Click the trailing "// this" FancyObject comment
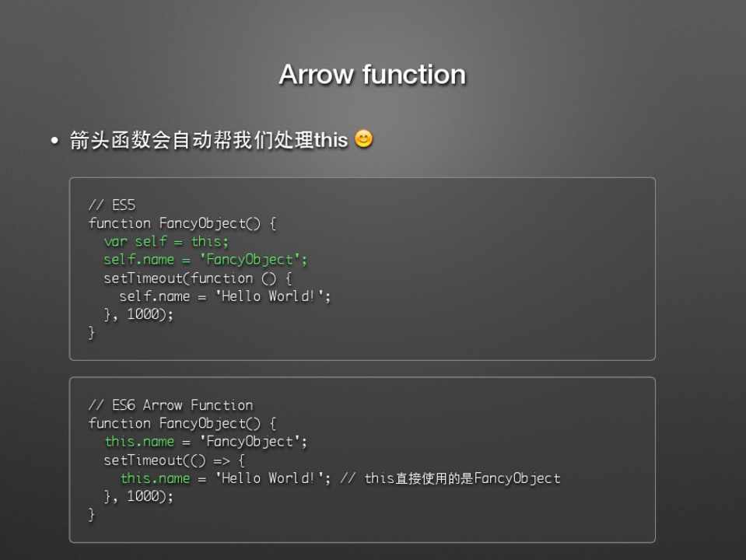746x560 pixels. coord(450,478)
